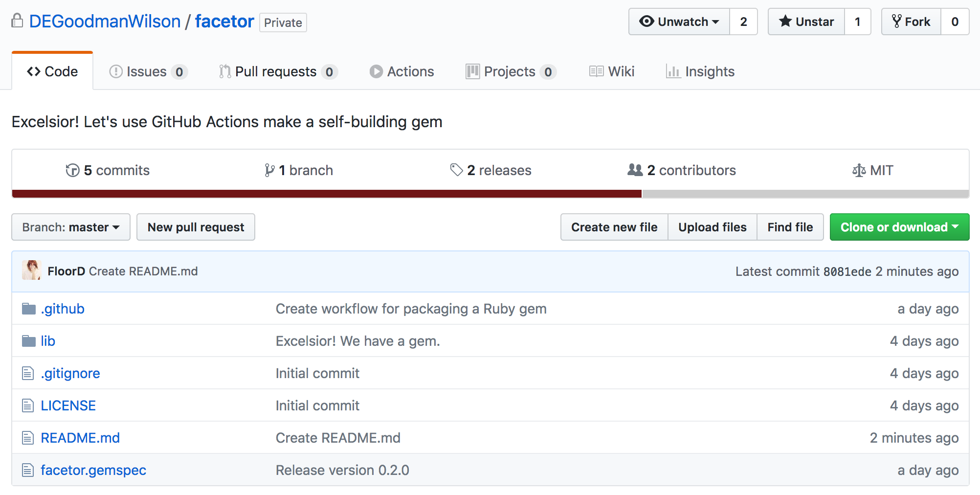Click the .github folder icon

tap(29, 309)
